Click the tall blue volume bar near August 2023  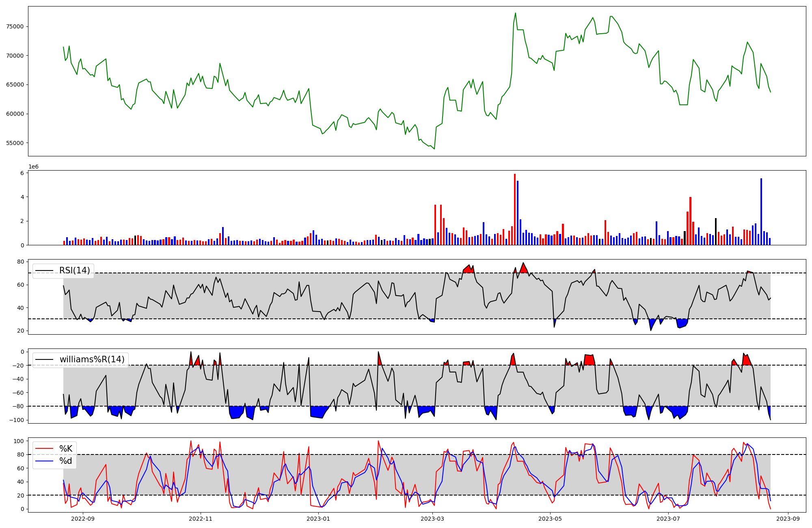761,211
